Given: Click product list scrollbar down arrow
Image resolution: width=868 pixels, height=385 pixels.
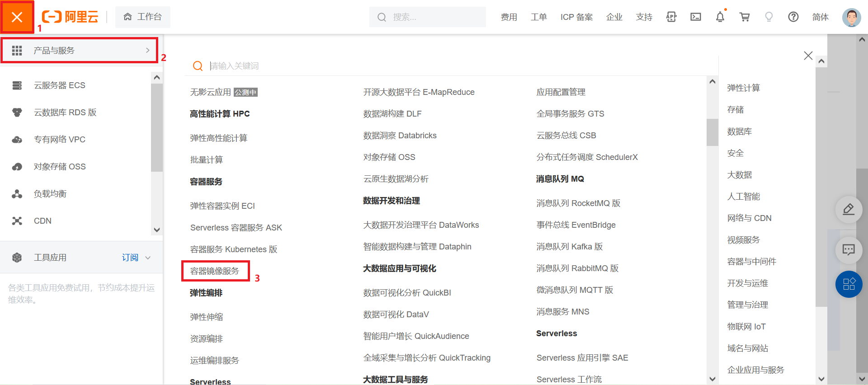Looking at the screenshot, I should tap(712, 379).
